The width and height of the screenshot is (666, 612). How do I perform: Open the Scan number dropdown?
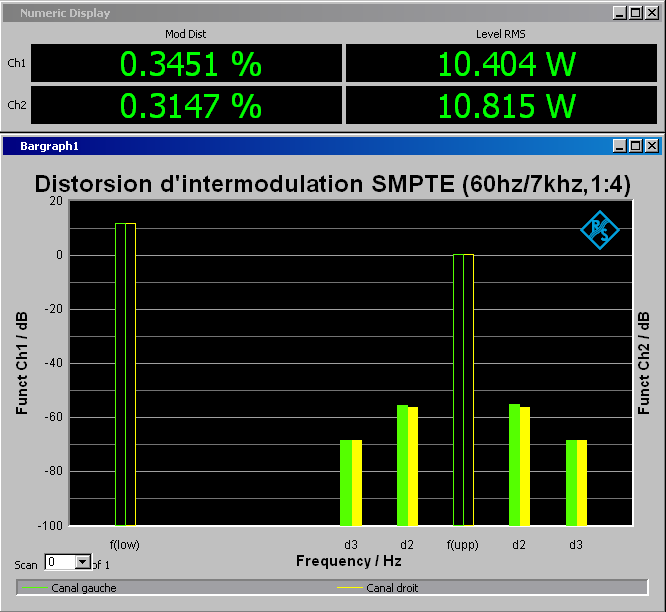[x=82, y=563]
